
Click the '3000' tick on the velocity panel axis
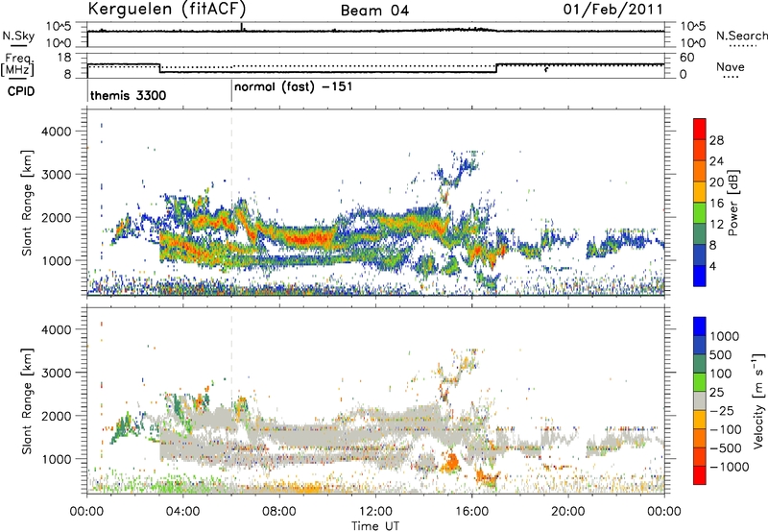pos(57,373)
